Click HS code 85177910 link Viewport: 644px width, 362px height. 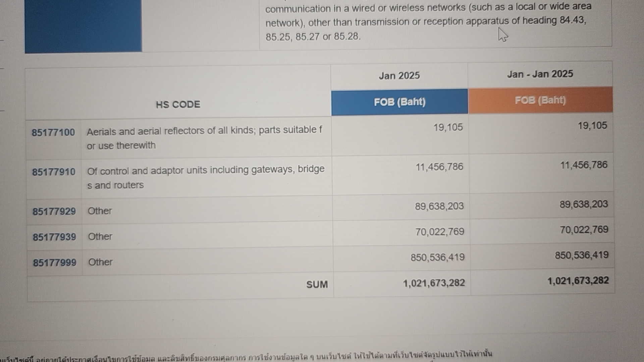[54, 172]
